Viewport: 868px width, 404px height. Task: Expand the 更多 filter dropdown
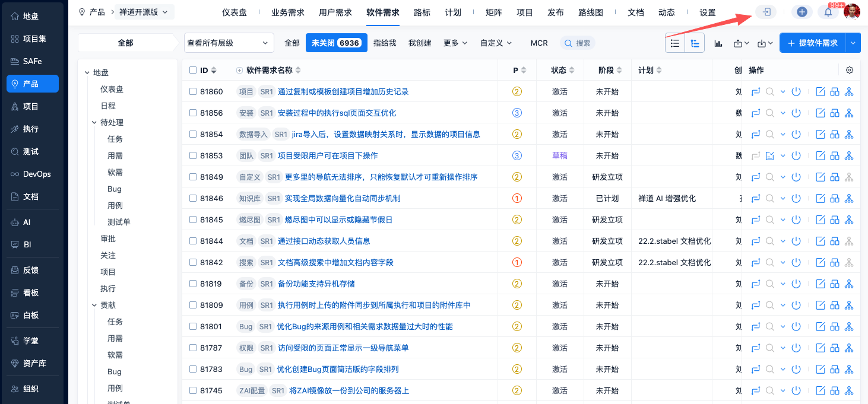pos(455,43)
